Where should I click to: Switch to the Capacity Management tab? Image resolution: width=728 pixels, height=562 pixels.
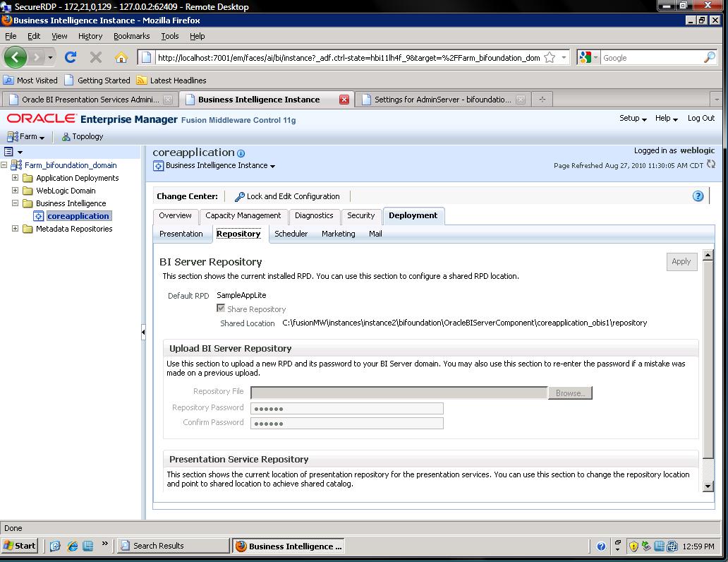click(x=243, y=215)
